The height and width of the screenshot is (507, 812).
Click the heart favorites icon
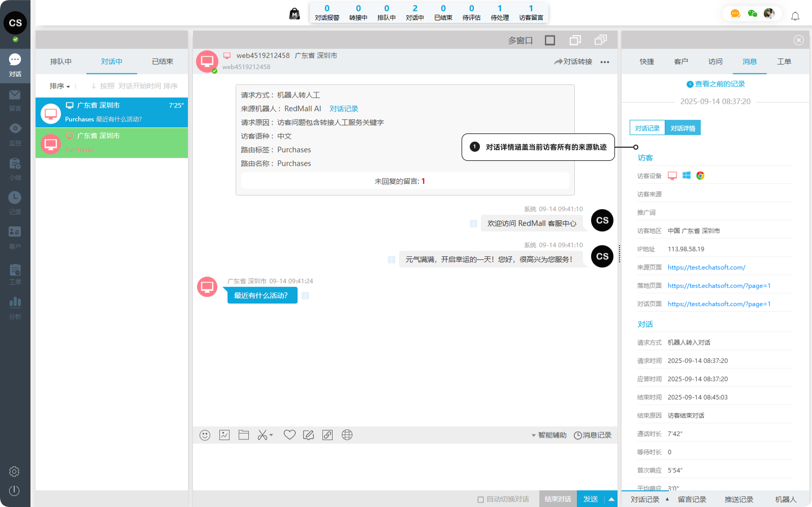click(x=289, y=435)
